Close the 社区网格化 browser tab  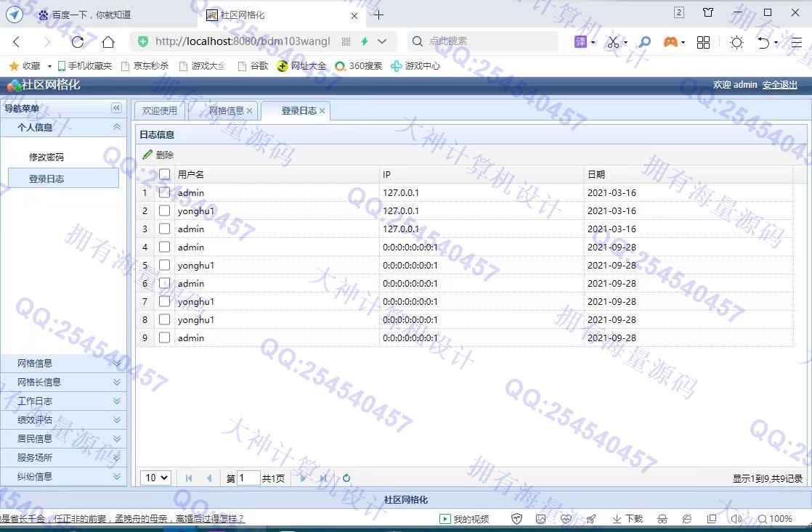click(x=354, y=16)
